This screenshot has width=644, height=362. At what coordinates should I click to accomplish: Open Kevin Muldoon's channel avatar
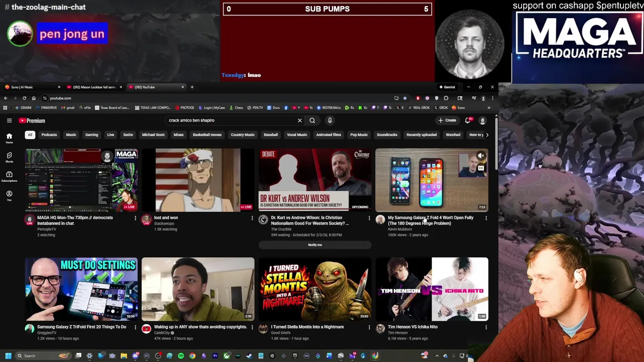[x=380, y=220]
